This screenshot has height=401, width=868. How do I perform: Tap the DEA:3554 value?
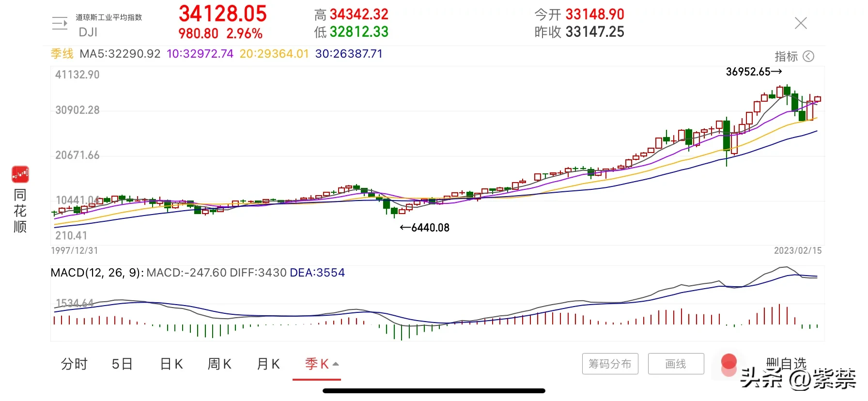(317, 273)
